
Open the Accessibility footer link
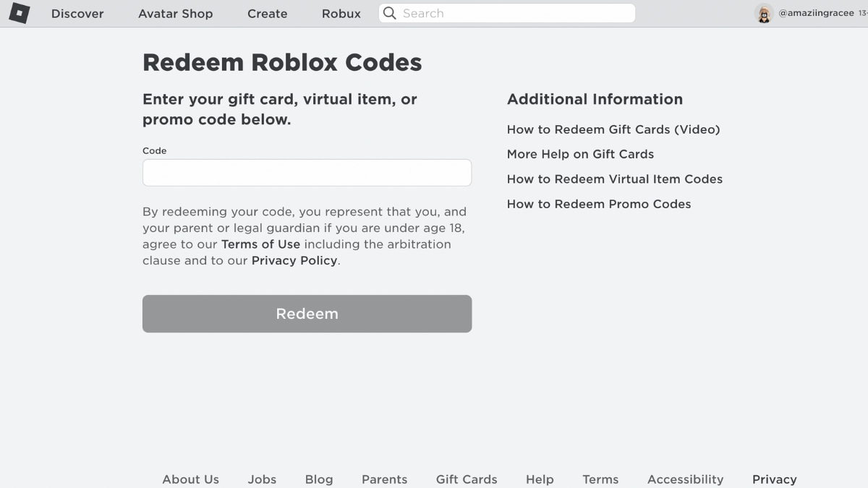click(685, 479)
